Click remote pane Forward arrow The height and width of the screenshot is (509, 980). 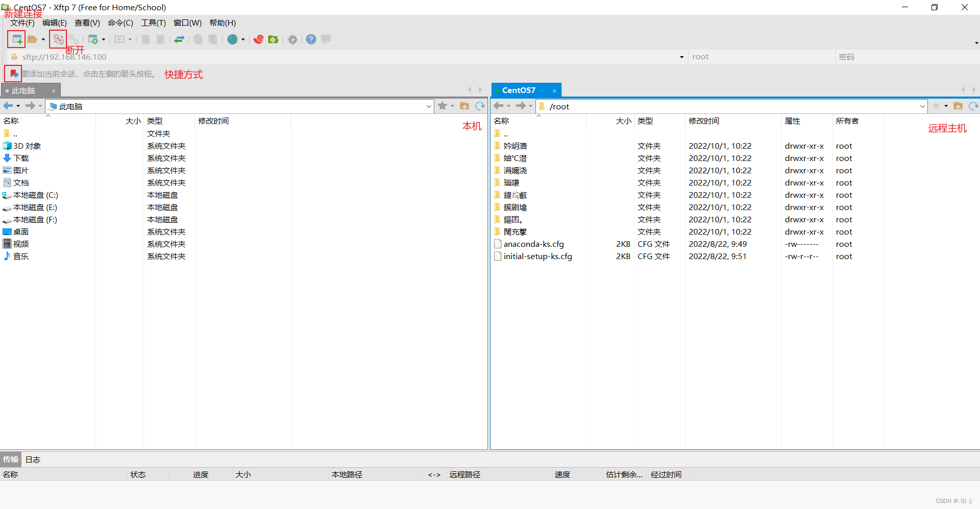pyautogui.click(x=521, y=106)
